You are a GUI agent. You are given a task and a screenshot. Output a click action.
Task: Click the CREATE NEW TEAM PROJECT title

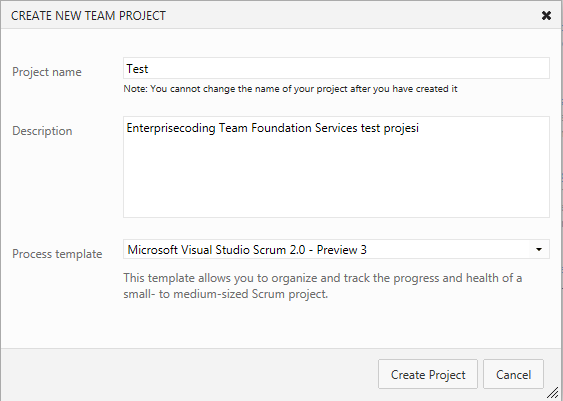pos(88,16)
